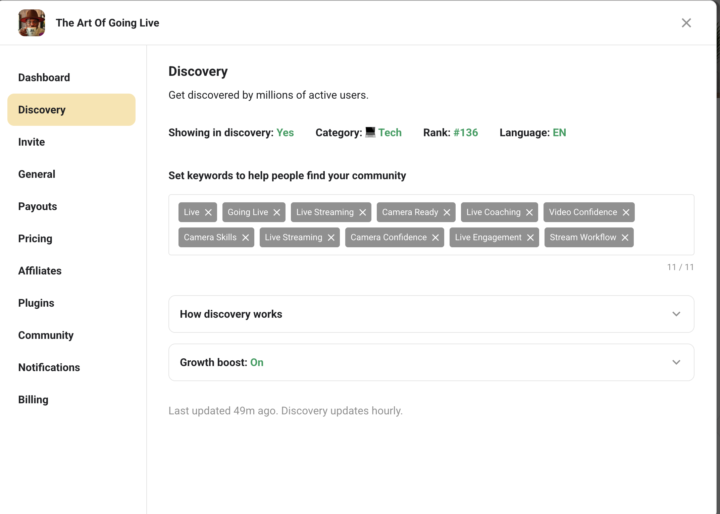Click the "Tech" category value
This screenshot has width=720, height=514.
point(390,133)
